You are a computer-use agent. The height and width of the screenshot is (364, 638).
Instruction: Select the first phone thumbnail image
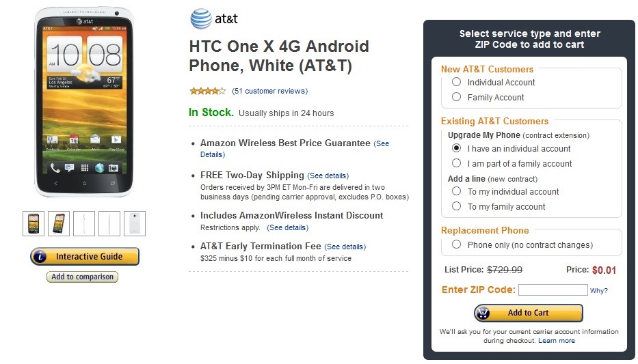(x=33, y=223)
